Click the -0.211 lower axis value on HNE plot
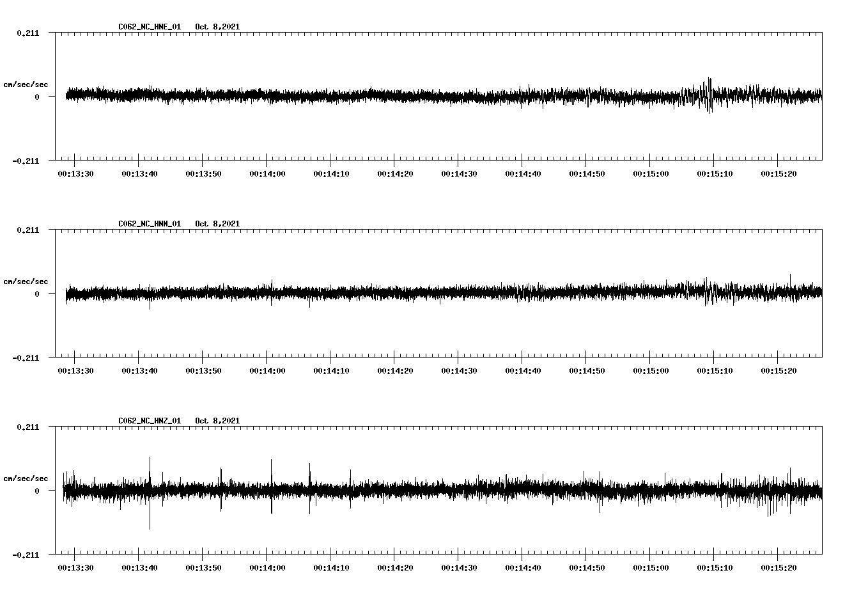This screenshot has height=591, width=868. tap(26, 161)
